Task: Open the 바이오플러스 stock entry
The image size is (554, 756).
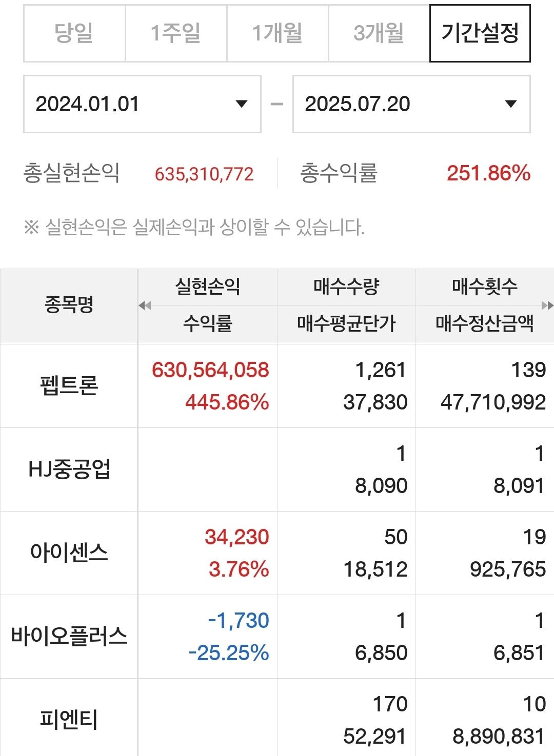Action: (277, 637)
